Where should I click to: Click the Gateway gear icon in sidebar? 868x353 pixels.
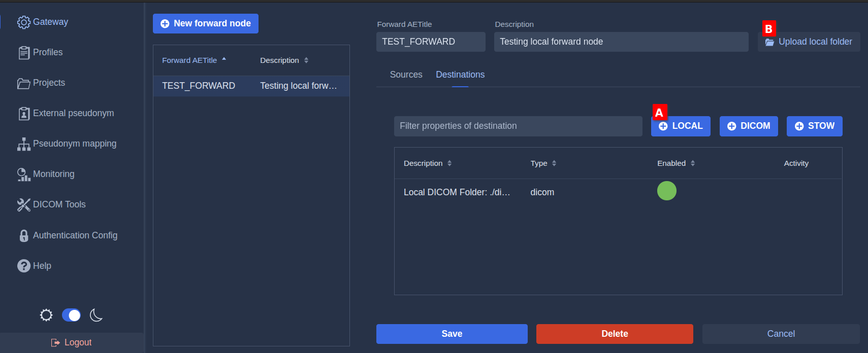(x=23, y=22)
